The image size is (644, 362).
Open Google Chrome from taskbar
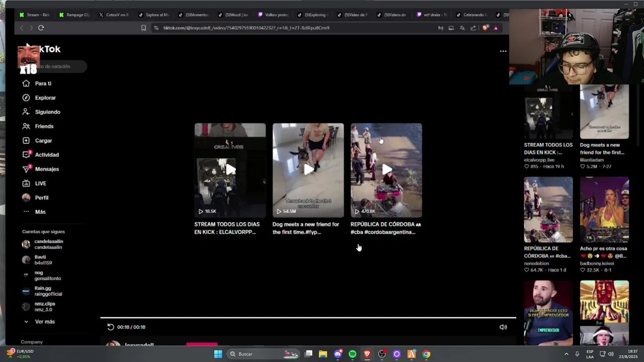pyautogui.click(x=426, y=354)
